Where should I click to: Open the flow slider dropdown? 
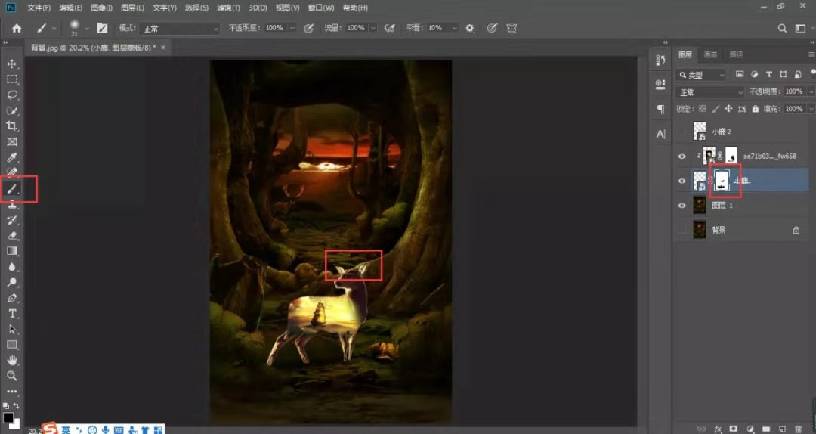point(373,28)
